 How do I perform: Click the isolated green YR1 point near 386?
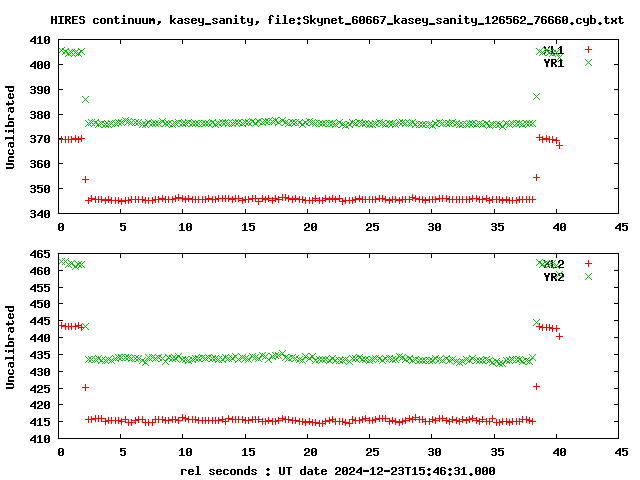pyautogui.click(x=85, y=100)
